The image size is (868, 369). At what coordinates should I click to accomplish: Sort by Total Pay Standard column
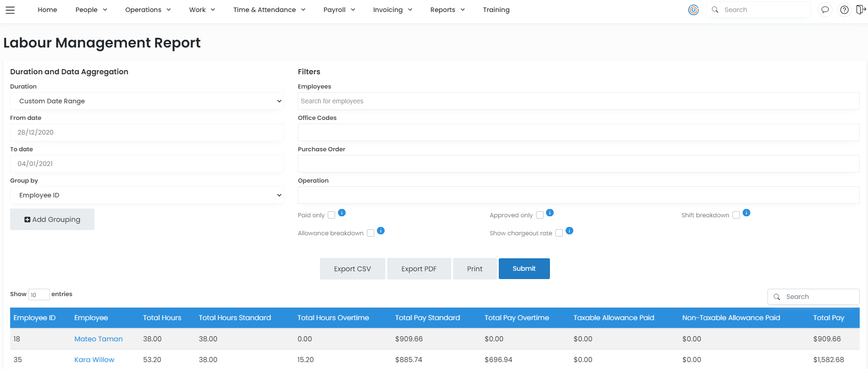(427, 318)
